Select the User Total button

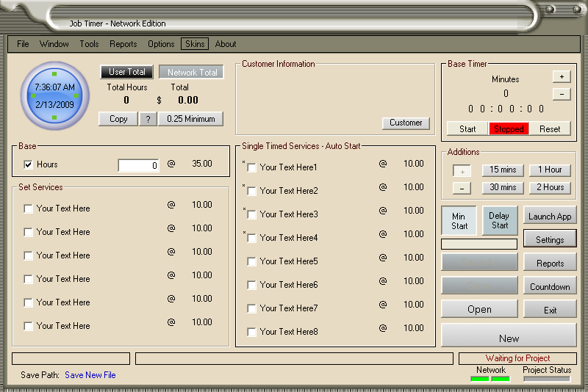[x=126, y=72]
